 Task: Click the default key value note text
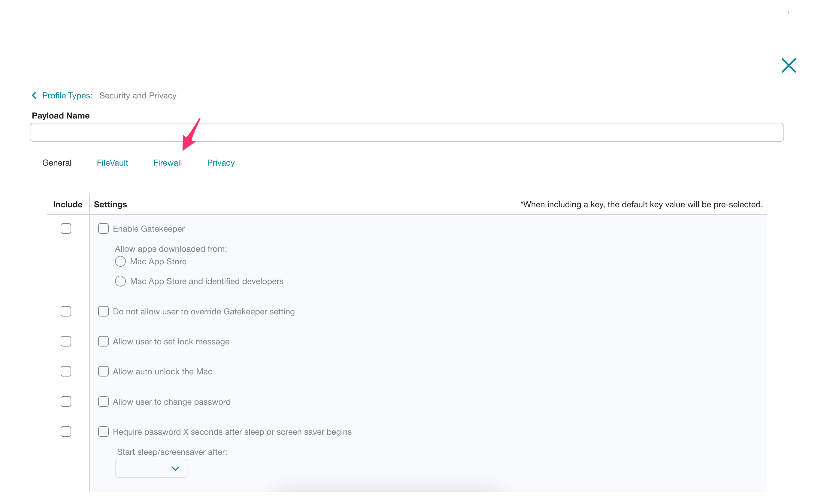tap(641, 205)
